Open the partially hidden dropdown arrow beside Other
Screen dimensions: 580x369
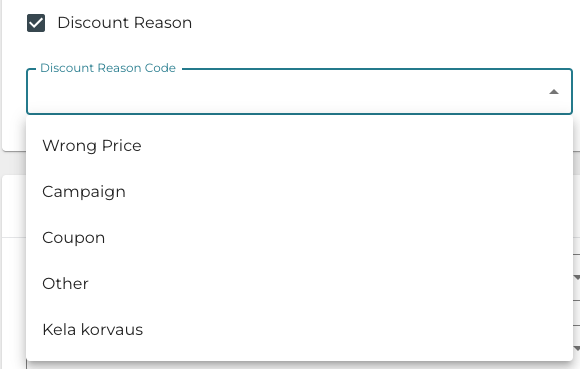pos(576,277)
